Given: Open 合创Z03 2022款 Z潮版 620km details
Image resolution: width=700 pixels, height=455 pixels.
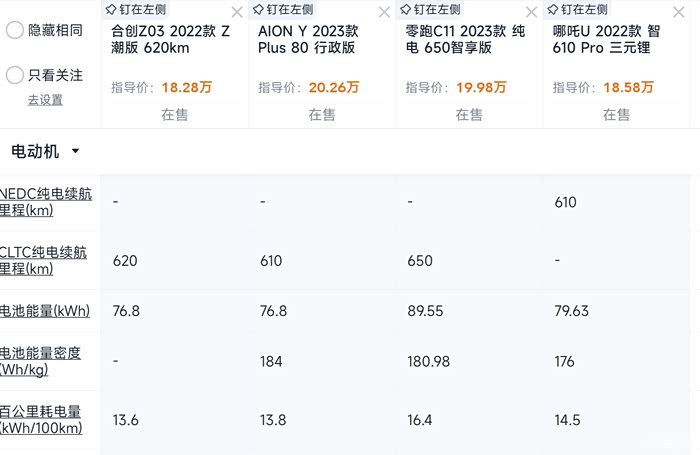Looking at the screenshot, I should coord(170,39).
